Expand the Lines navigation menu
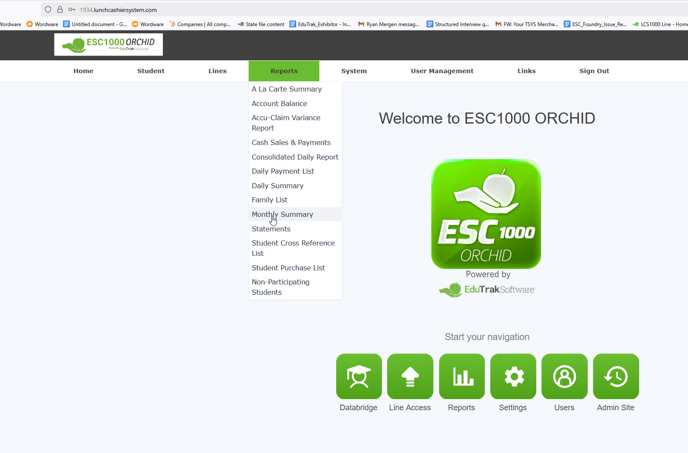688x453 pixels. (x=217, y=71)
